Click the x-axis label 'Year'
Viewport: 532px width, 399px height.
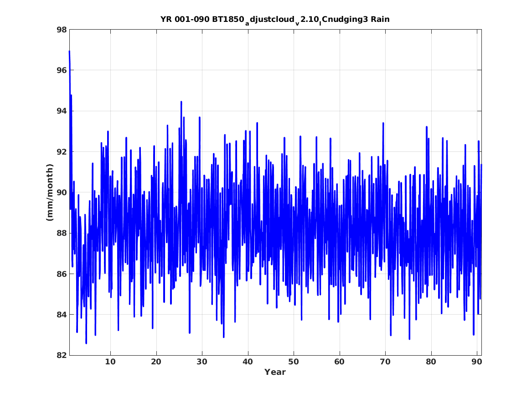click(x=275, y=372)
